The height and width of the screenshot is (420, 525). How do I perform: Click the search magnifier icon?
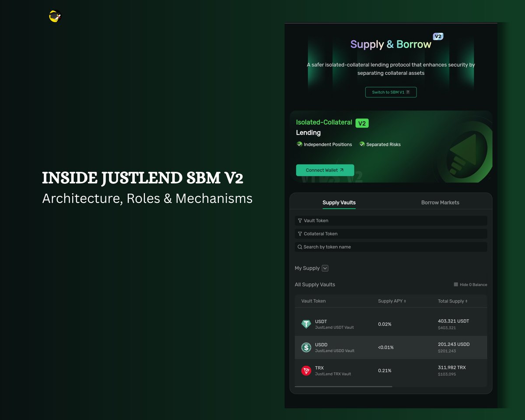click(x=300, y=247)
